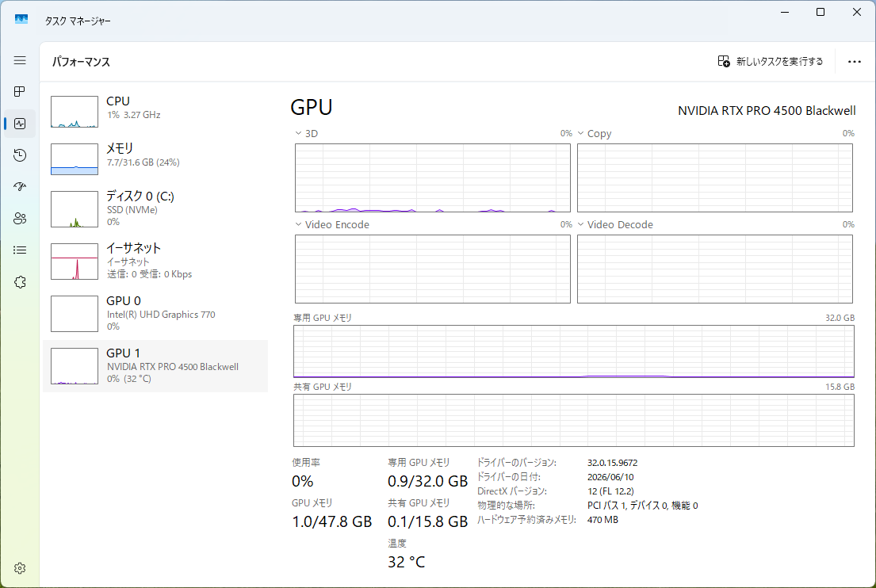Minimize the Task Manager window
Screen dimensions: 876x588
pyautogui.click(x=784, y=12)
